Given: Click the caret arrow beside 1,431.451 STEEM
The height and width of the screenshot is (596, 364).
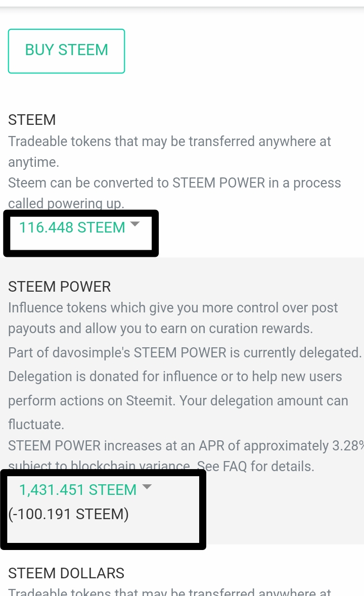Looking at the screenshot, I should tap(146, 486).
